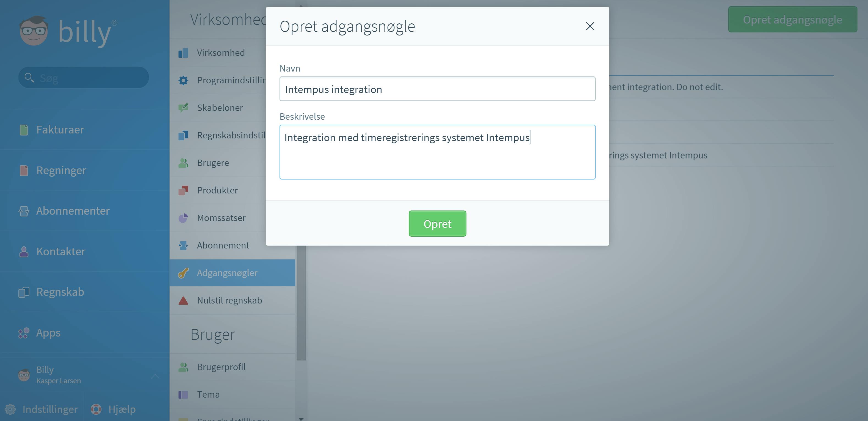Open Kontakter in the main sidebar
This screenshot has width=868, height=421.
pyautogui.click(x=85, y=251)
